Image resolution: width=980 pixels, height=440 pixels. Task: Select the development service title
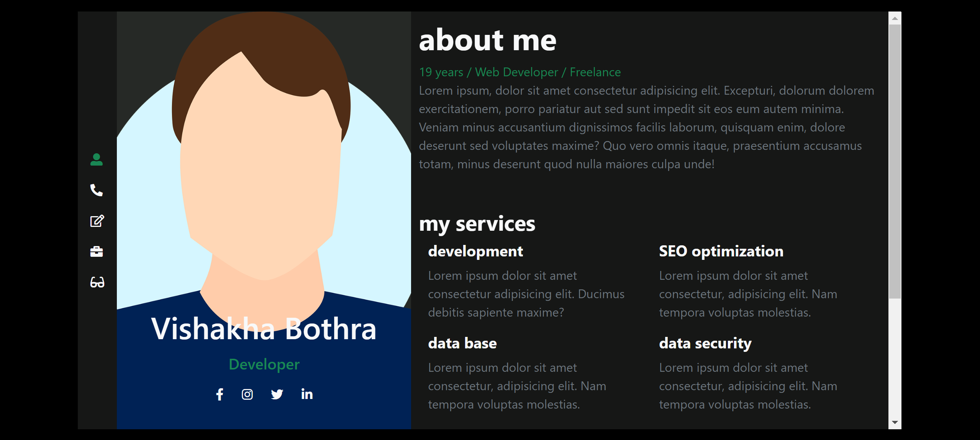pos(475,252)
